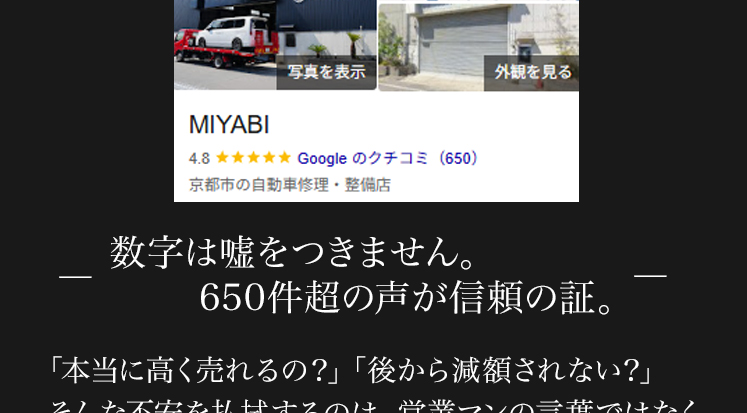Click the middle gold rating star
This screenshot has height=413, width=747.
(253, 158)
